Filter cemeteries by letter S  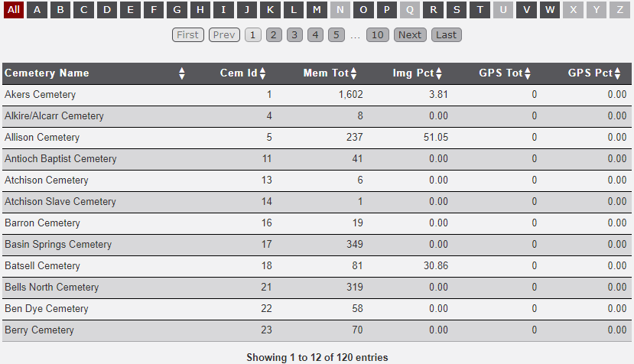pyautogui.click(x=457, y=10)
